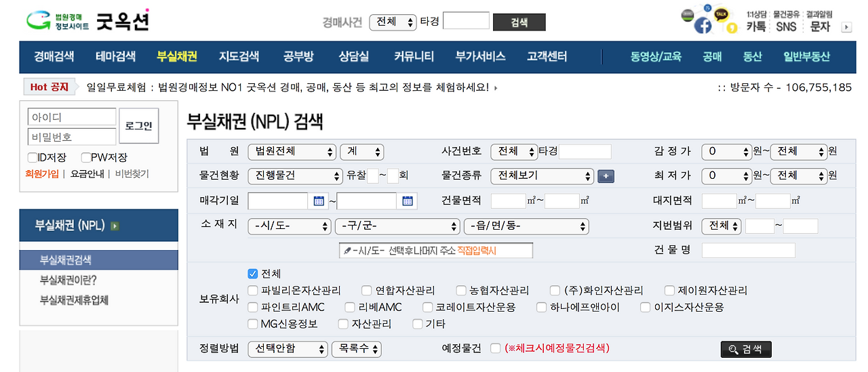Check the ID저장 checkbox

[32, 157]
